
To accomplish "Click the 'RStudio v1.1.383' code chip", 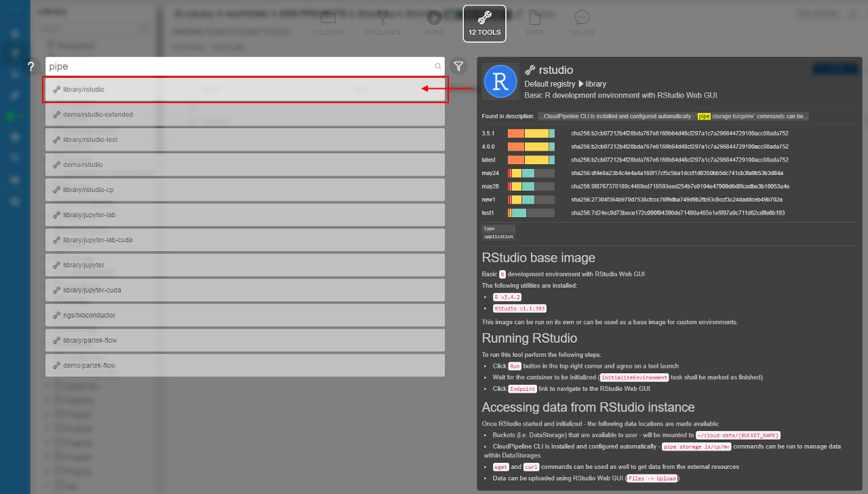I will [519, 309].
